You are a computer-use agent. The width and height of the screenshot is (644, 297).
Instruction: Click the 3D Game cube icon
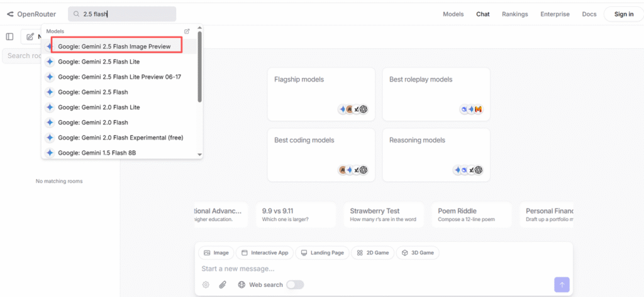coord(404,252)
